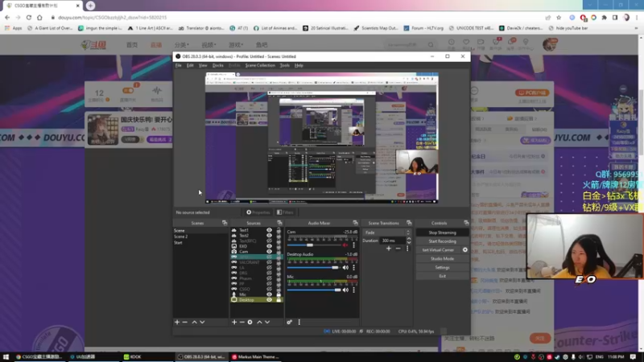
Task: Open the OBS View menu
Action: (203, 65)
